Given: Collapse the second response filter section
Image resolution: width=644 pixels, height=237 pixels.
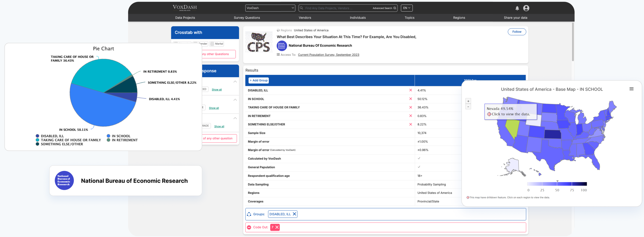Looking at the screenshot, I should click(x=235, y=100).
